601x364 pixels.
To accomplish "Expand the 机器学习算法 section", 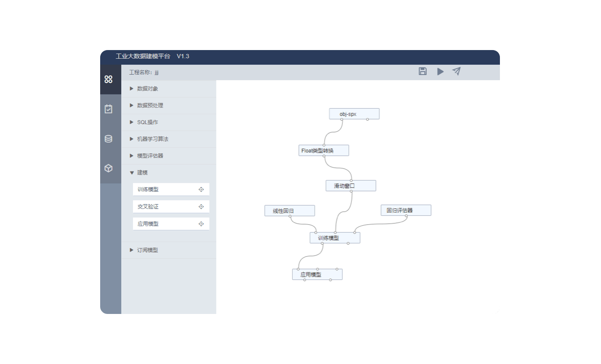I will [x=169, y=139].
